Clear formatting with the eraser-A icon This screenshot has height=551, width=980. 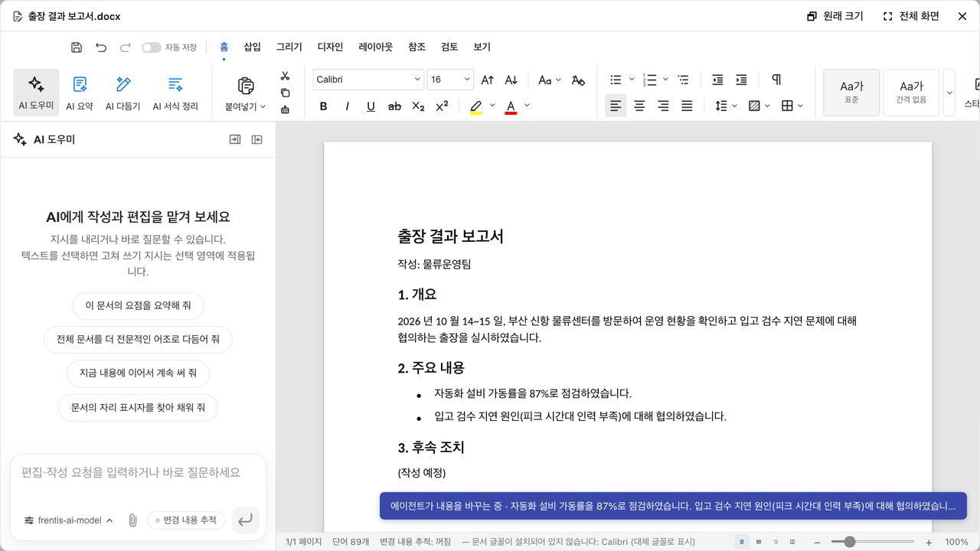click(579, 80)
